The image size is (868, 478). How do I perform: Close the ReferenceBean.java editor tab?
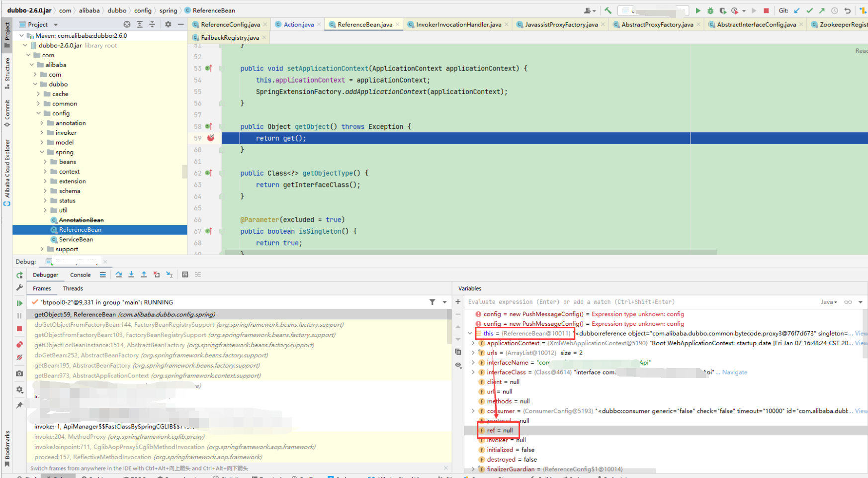click(398, 24)
